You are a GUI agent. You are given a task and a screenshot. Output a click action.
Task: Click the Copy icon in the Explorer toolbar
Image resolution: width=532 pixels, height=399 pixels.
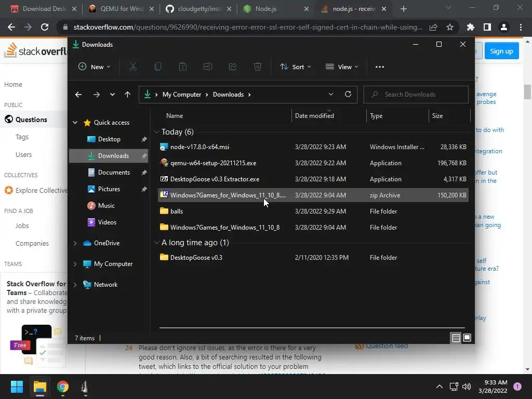pos(158,67)
